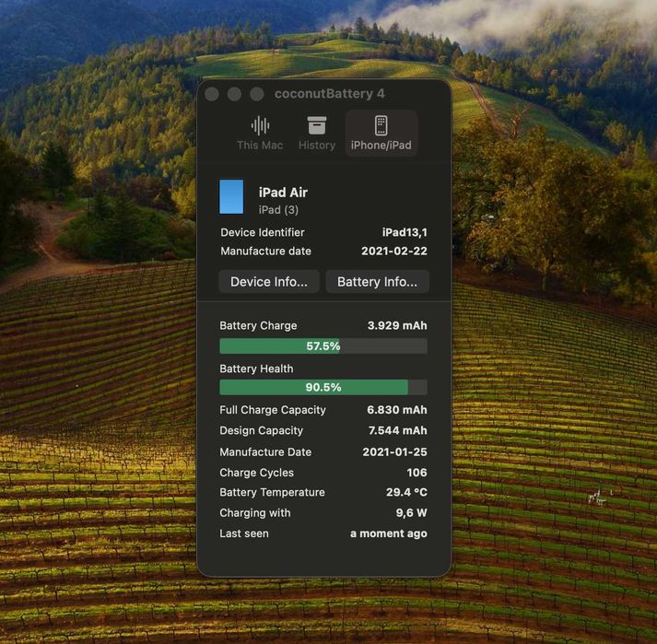The image size is (657, 644).
Task: Open the This Mac waveform icon
Action: (260, 125)
